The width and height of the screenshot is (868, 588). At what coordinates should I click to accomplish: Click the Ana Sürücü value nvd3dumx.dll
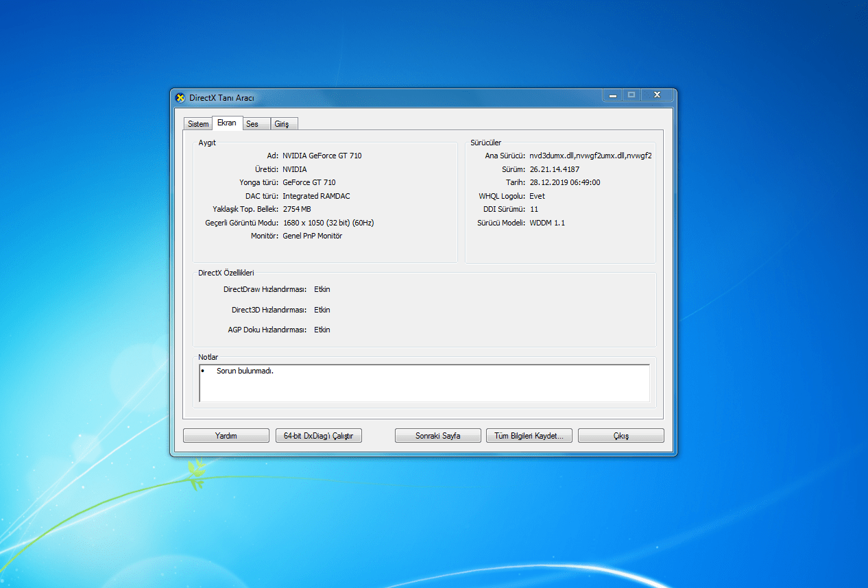[x=590, y=156]
